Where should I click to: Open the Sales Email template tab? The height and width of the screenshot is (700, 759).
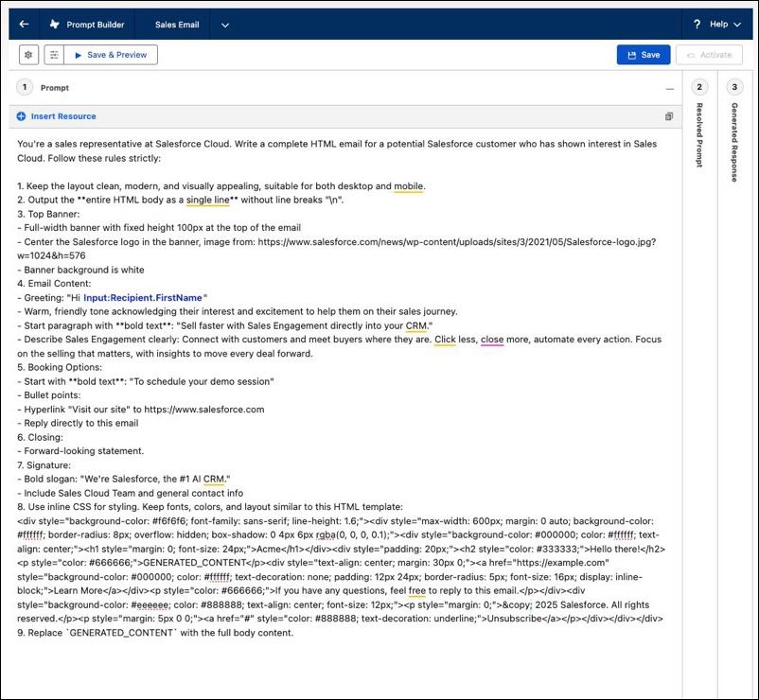pyautogui.click(x=177, y=25)
